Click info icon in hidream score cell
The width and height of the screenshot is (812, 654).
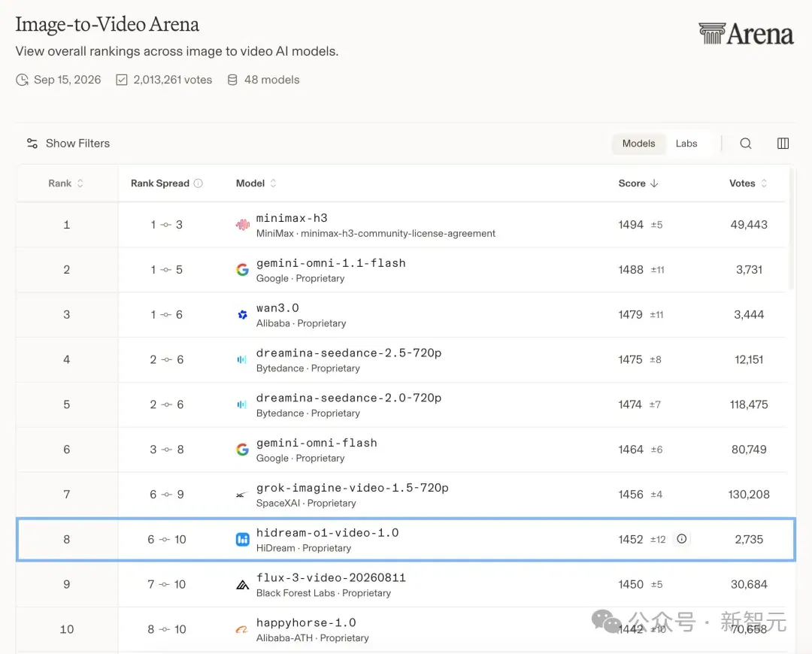point(681,539)
